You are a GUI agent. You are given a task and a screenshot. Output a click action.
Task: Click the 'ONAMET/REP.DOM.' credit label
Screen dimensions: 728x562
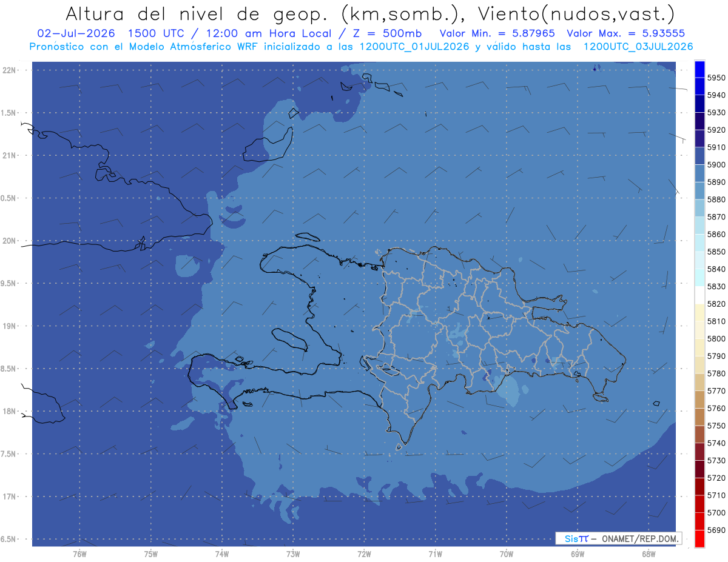(x=641, y=538)
